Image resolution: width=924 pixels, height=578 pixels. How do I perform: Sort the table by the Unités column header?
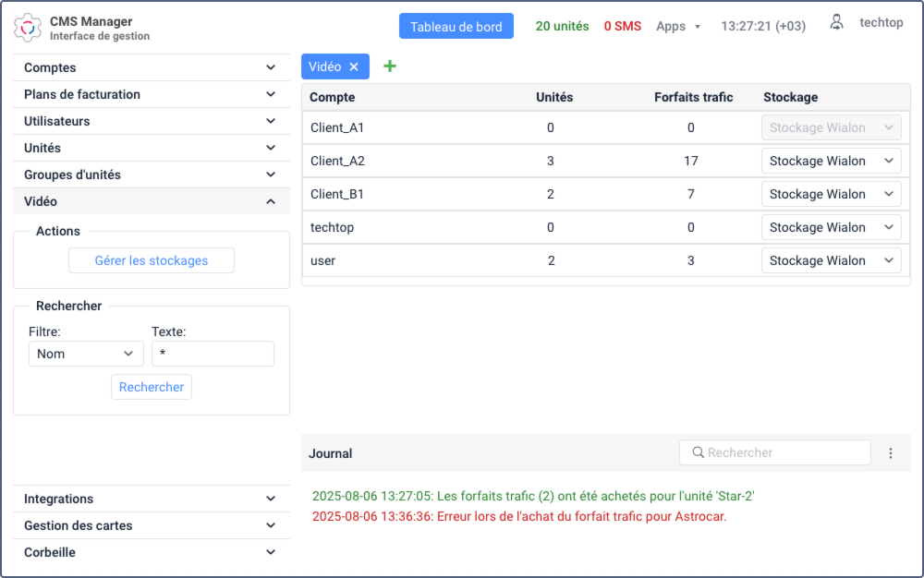tap(554, 97)
